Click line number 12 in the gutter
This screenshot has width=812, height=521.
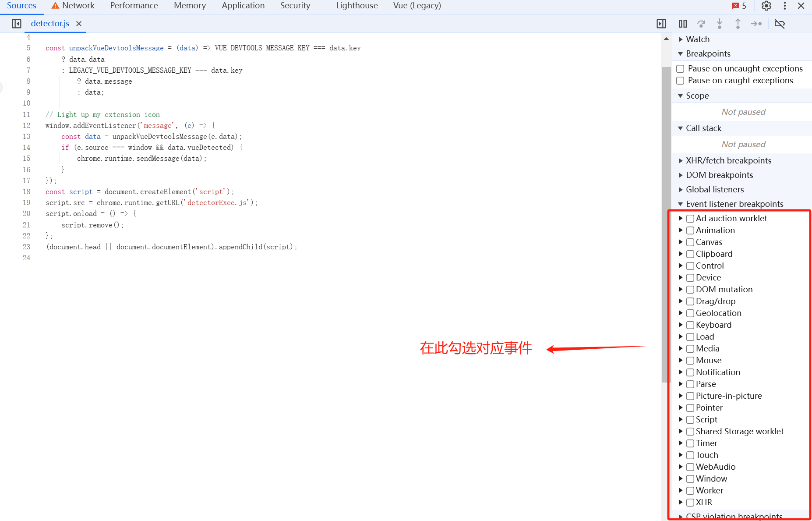(27, 126)
